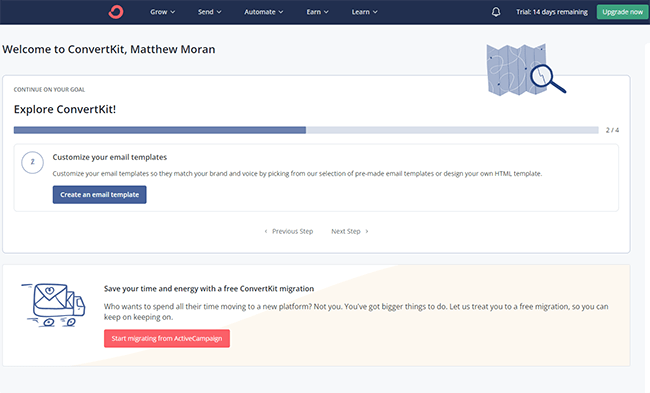This screenshot has width=650, height=393.
Task: Expand the Earn menu
Action: pyautogui.click(x=318, y=12)
